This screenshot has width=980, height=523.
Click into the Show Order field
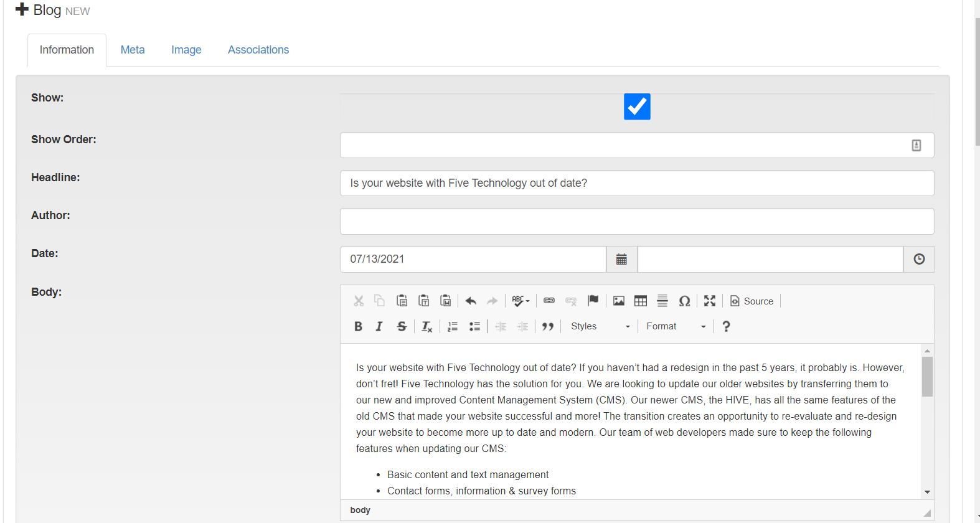[637, 145]
